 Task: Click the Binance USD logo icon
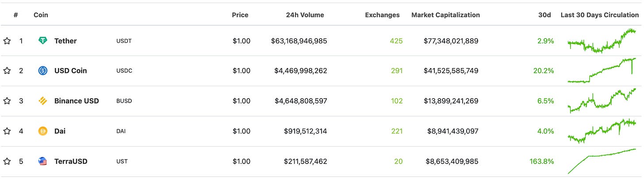43,101
